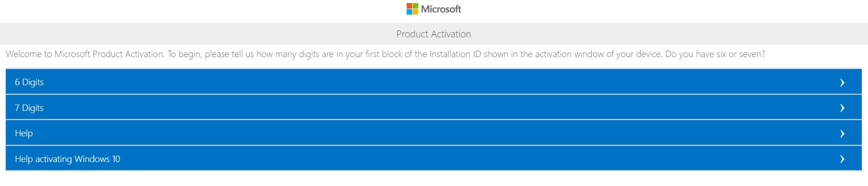This screenshot has width=868, height=186.
Task: Click the Microsoft wordmark text at top
Action: click(x=441, y=9)
